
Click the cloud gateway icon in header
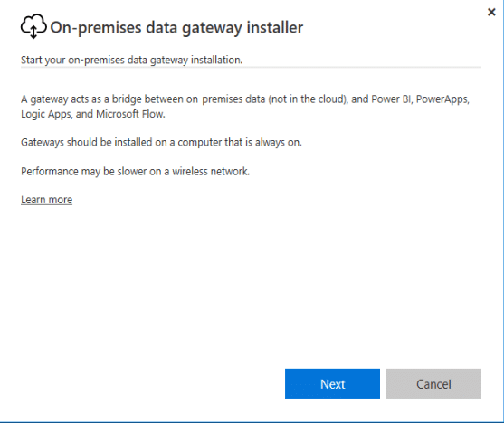coord(33,26)
